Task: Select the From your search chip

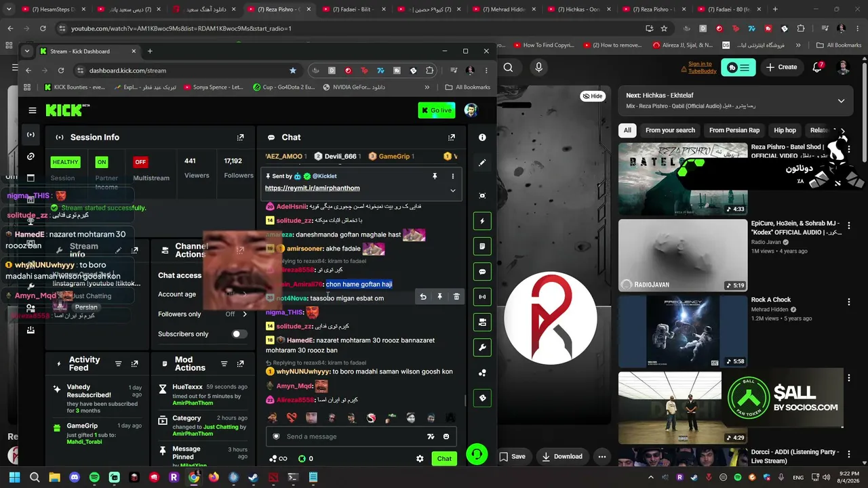Action: coord(670,131)
